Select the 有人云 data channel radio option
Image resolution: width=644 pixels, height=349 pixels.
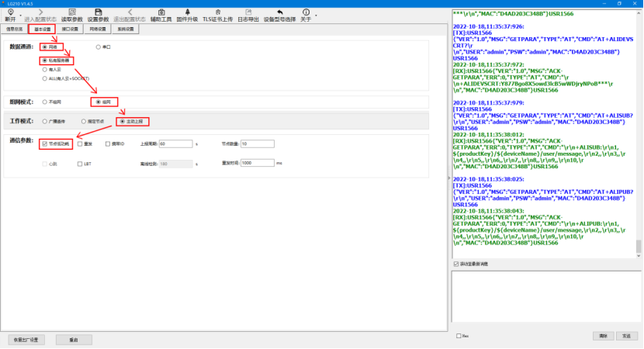pos(44,69)
